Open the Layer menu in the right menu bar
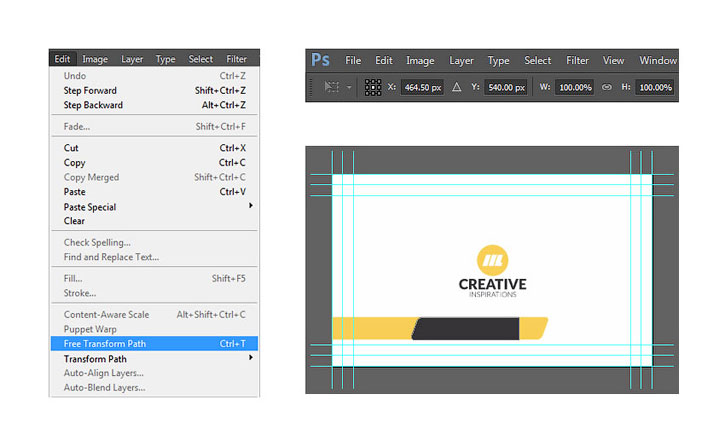The image size is (725, 446). pyautogui.click(x=461, y=61)
